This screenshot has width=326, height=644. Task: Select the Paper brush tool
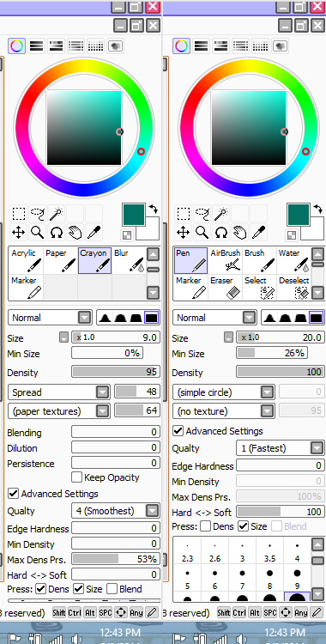[x=60, y=260]
